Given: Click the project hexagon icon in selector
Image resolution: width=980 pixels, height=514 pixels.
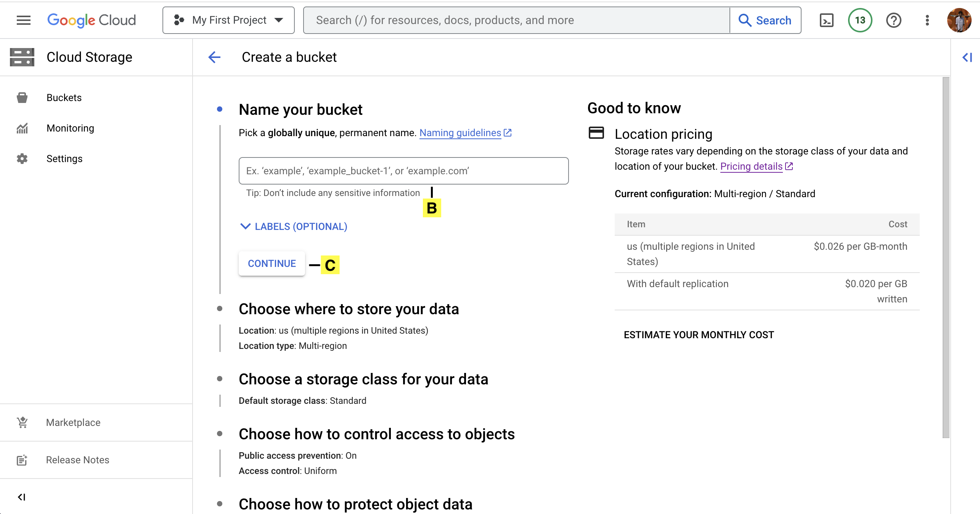Looking at the screenshot, I should (179, 20).
